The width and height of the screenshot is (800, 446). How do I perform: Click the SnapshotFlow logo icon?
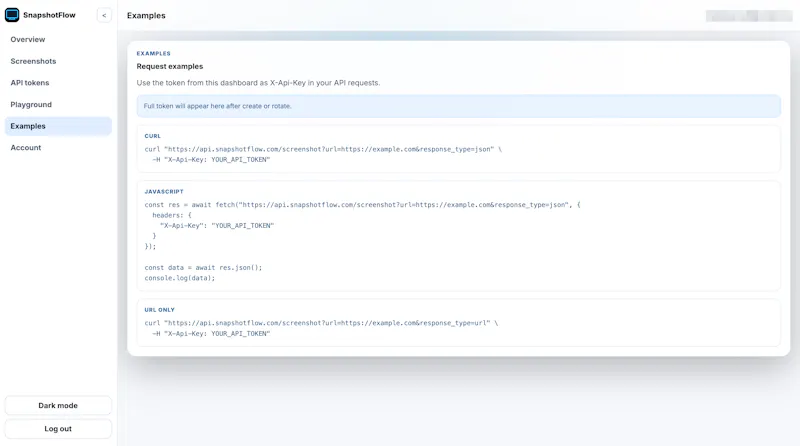point(12,15)
